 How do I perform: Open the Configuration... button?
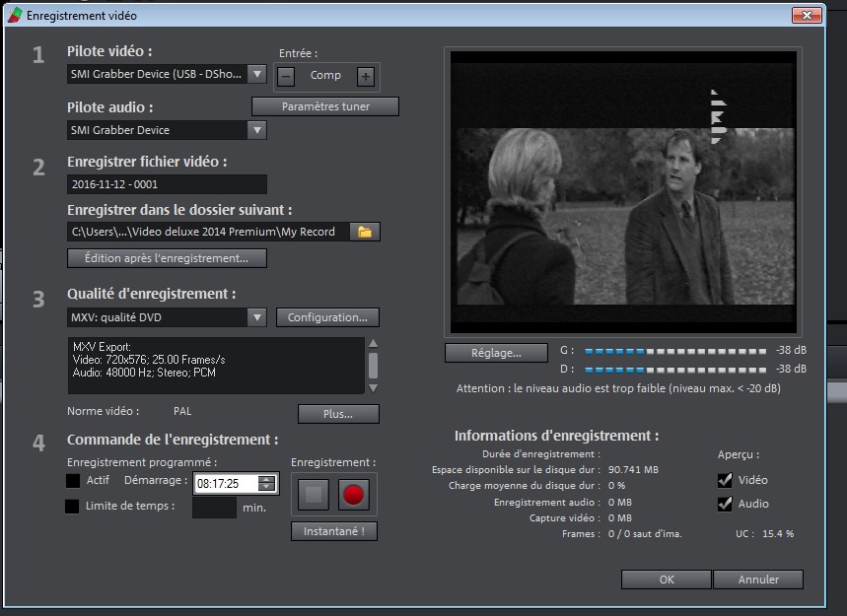click(x=327, y=317)
